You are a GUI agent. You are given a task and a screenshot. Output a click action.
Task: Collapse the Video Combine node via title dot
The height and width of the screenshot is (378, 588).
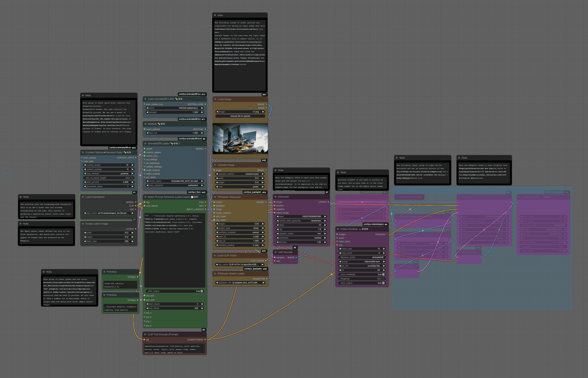tap(338, 229)
